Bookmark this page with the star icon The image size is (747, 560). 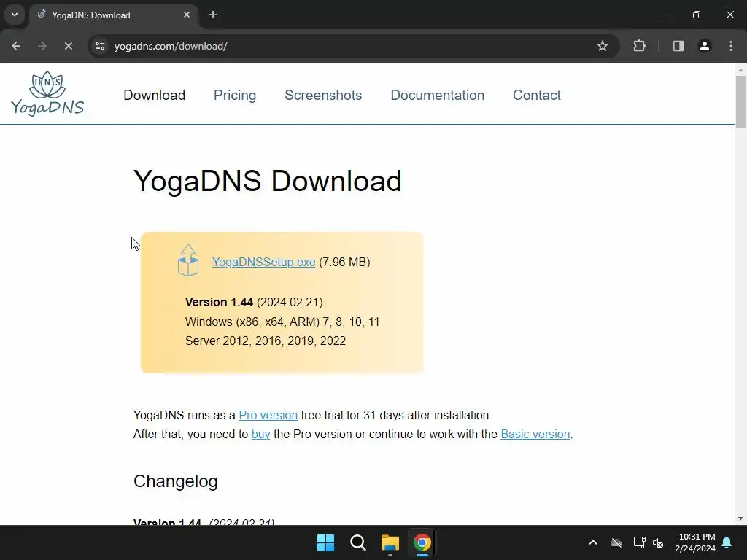602,46
